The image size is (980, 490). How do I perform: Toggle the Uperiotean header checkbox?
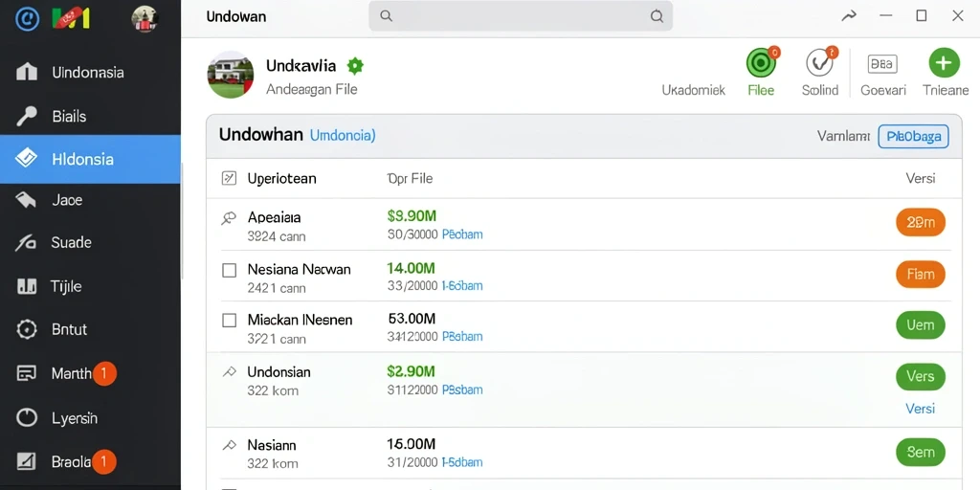click(230, 179)
